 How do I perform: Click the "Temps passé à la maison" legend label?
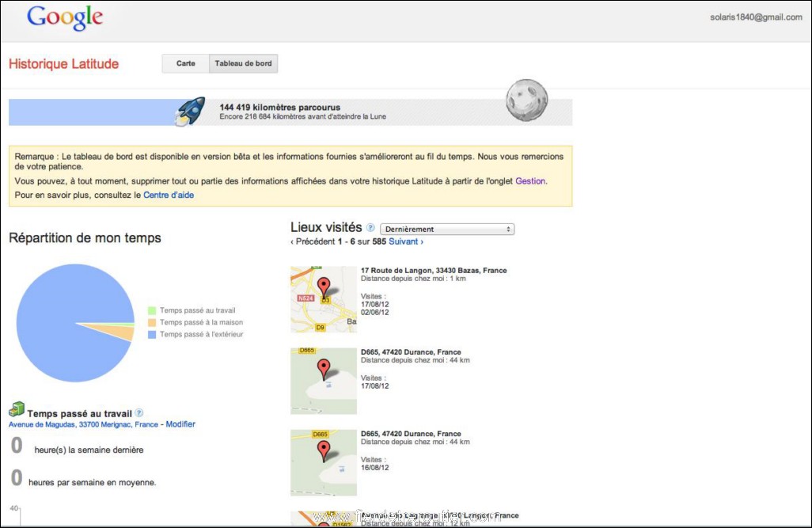pos(202,322)
